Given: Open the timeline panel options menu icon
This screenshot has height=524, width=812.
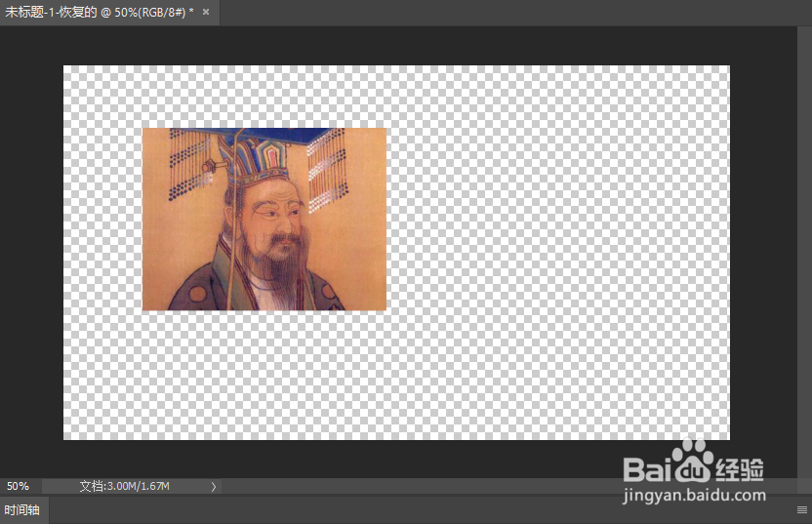Looking at the screenshot, I should (802, 510).
